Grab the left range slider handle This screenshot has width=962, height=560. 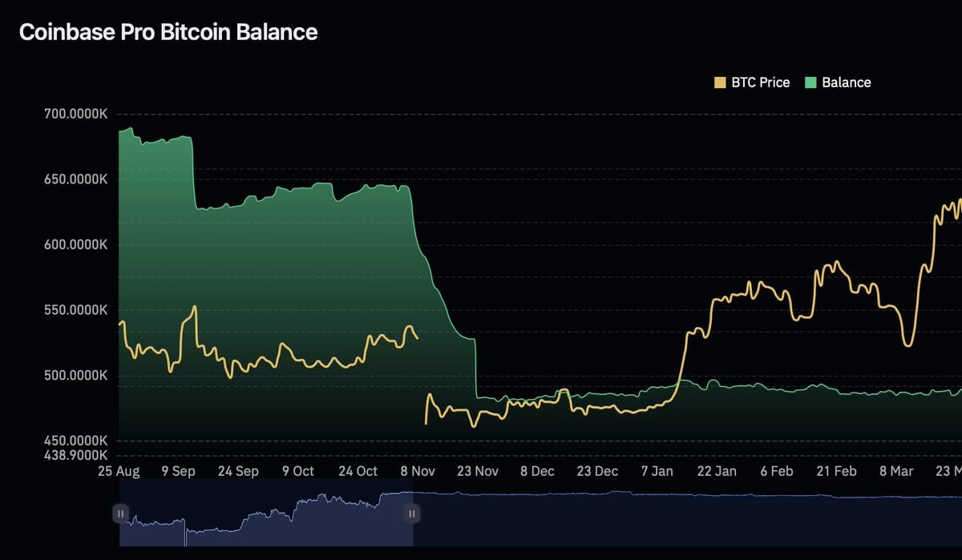(120, 514)
